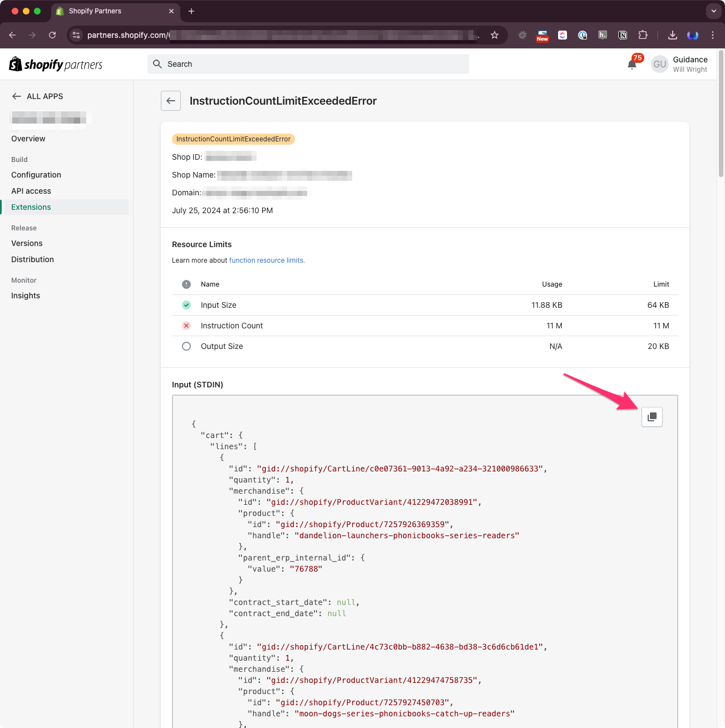Open Insights in the sidebar

[26, 296]
